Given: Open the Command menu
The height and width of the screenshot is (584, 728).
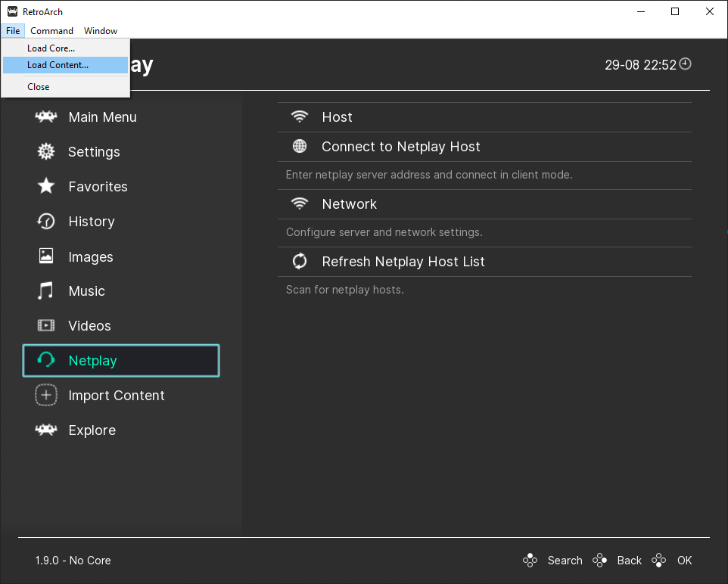Looking at the screenshot, I should [x=51, y=31].
